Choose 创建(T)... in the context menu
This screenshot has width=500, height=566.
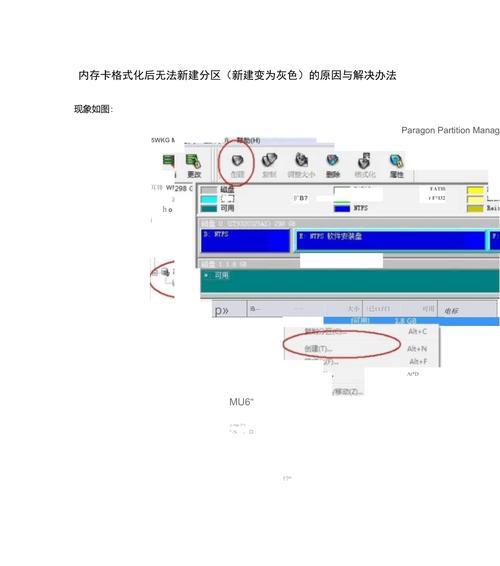click(318, 349)
